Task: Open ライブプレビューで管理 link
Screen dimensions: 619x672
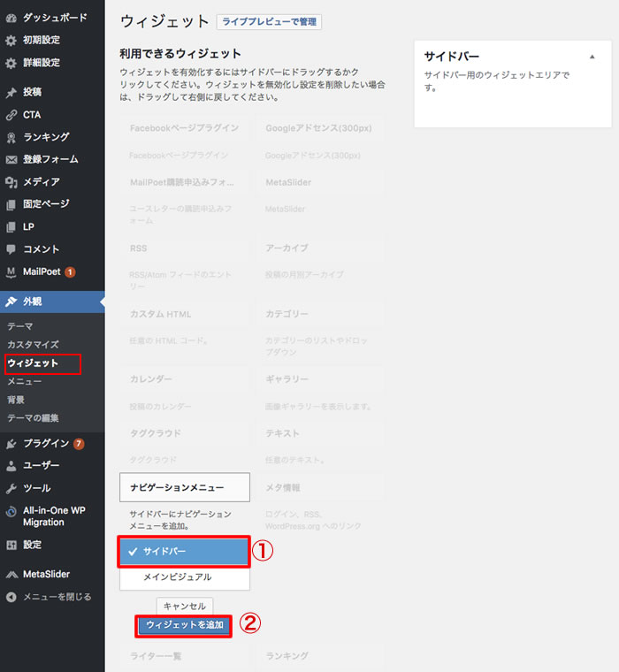Action: coord(269,22)
